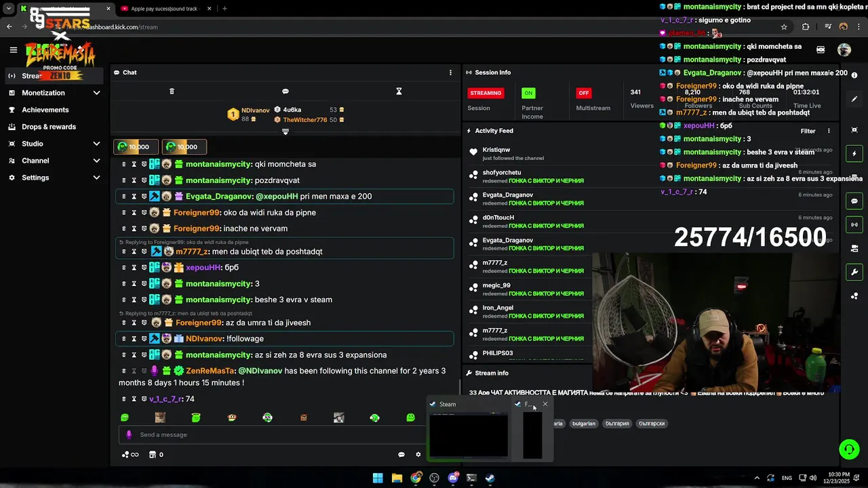This screenshot has width=868, height=488.
Task: Click username Evgata_Draganov in chat
Action: point(218,197)
